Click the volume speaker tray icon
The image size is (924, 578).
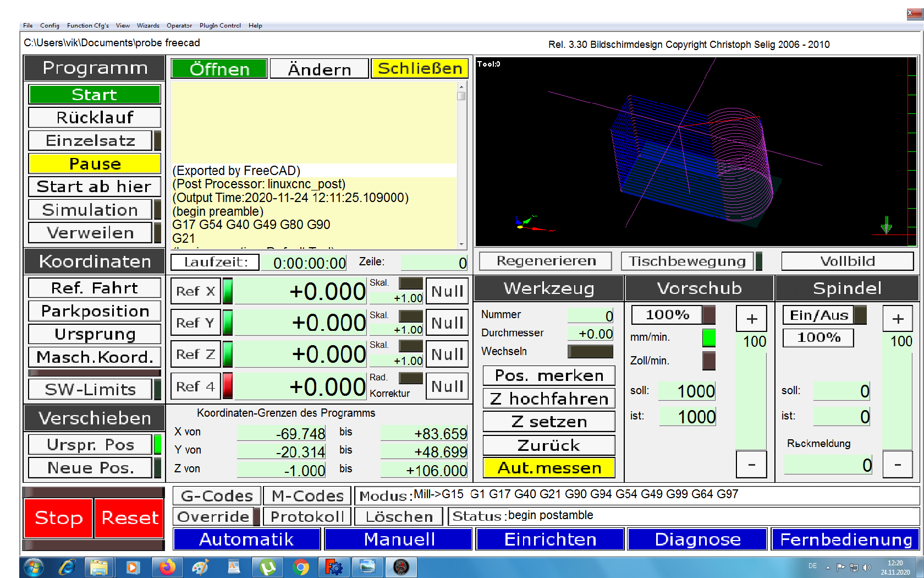click(867, 567)
